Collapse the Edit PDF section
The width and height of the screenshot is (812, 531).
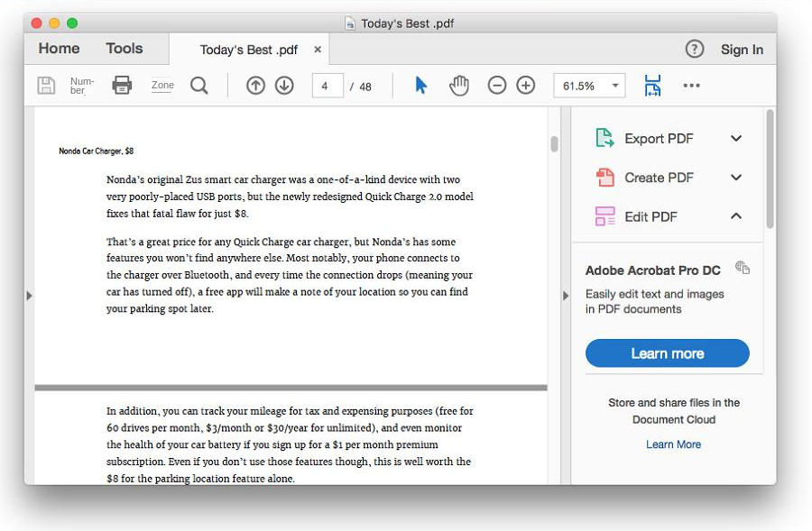pyautogui.click(x=736, y=216)
